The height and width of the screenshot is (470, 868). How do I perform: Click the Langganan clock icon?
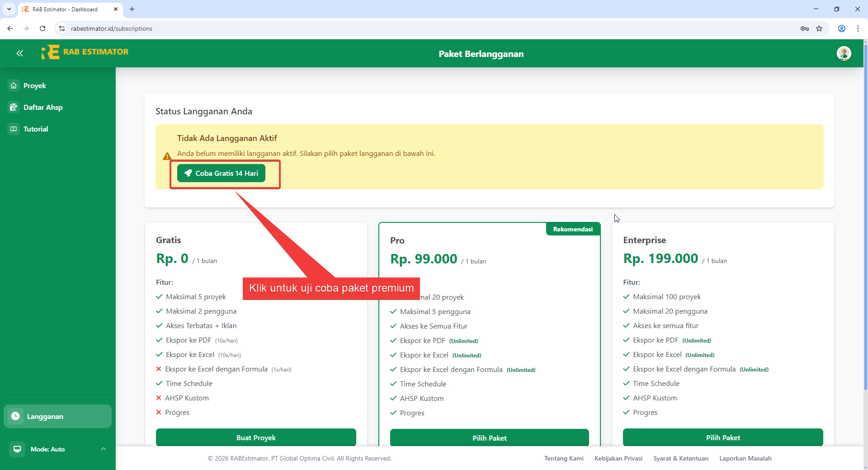coord(16,416)
